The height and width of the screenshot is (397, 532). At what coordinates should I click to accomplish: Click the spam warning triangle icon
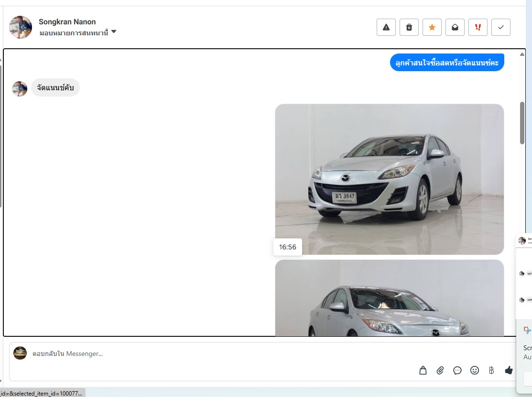pyautogui.click(x=386, y=27)
